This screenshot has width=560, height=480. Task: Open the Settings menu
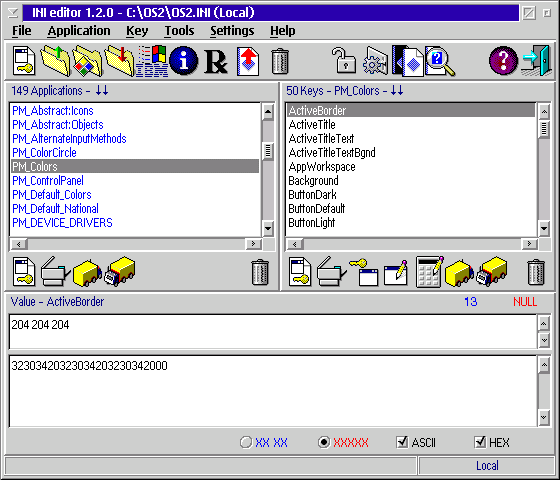click(x=232, y=31)
